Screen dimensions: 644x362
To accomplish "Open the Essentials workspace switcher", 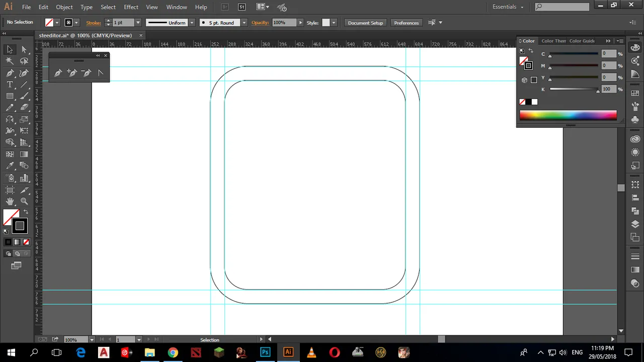I will coord(508,7).
